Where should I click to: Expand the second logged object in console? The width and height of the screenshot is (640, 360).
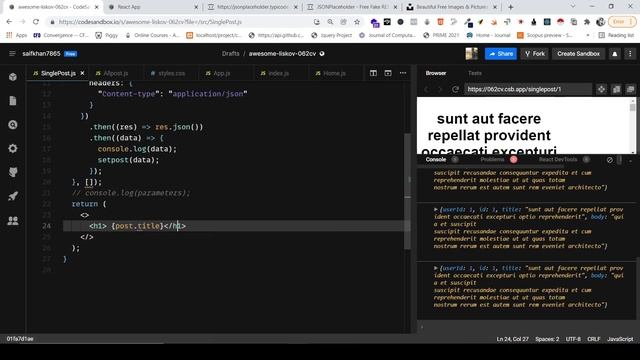(436, 209)
